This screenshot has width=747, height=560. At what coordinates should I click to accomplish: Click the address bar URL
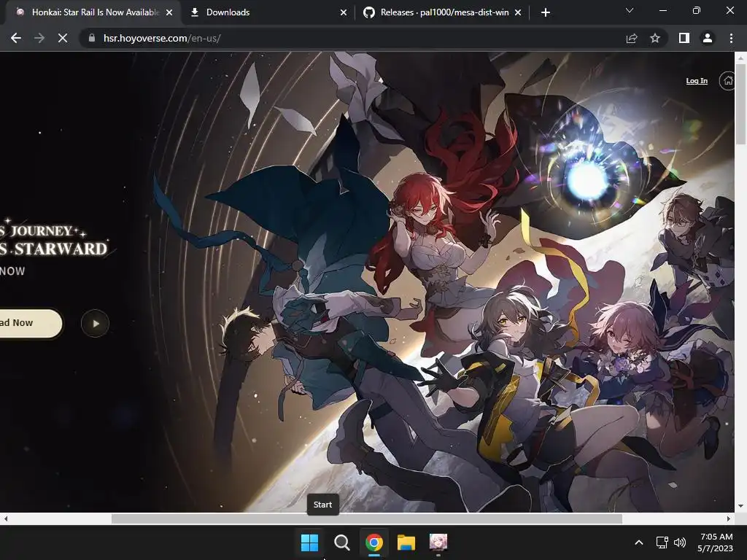click(162, 38)
